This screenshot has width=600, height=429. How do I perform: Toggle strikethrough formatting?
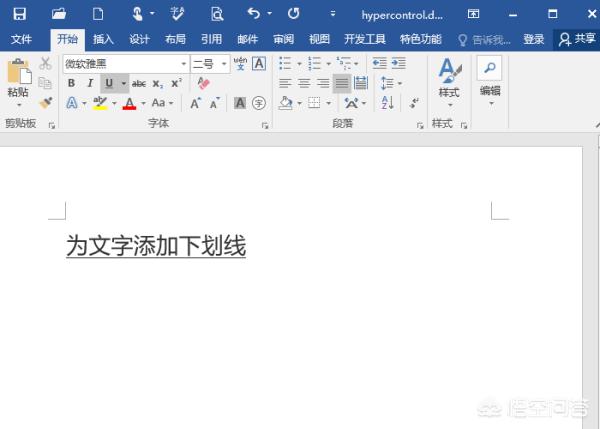[139, 83]
